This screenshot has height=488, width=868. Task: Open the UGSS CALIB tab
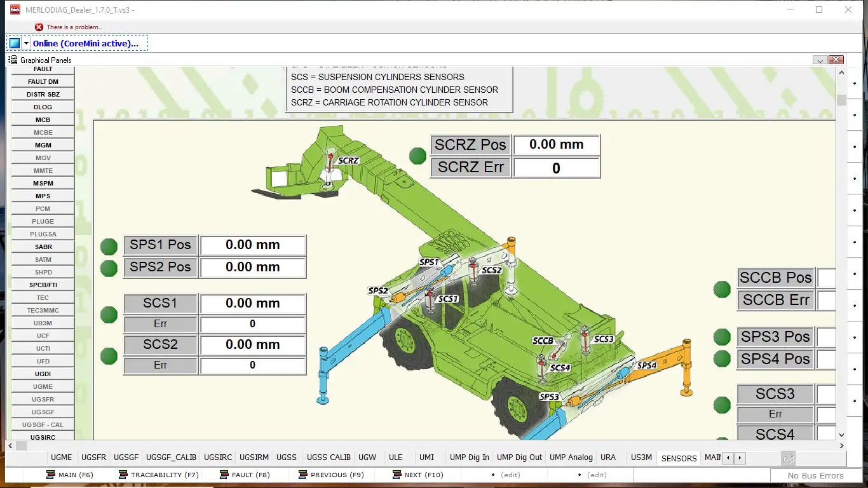click(x=329, y=457)
